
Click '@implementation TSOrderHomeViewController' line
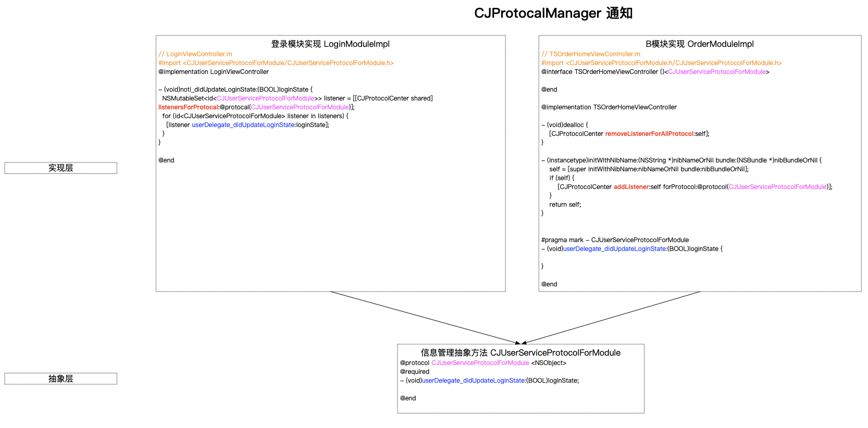609,107
